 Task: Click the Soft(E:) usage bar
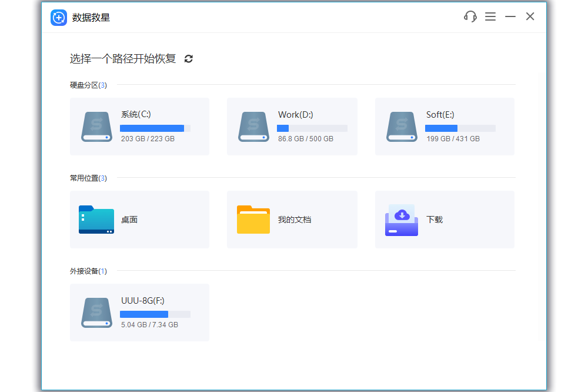coord(460,128)
